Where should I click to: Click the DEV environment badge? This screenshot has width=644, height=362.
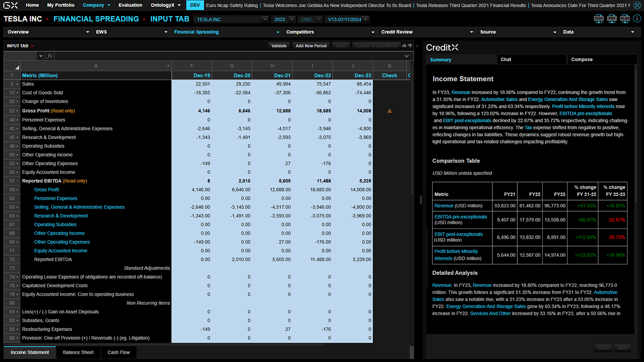click(x=195, y=5)
